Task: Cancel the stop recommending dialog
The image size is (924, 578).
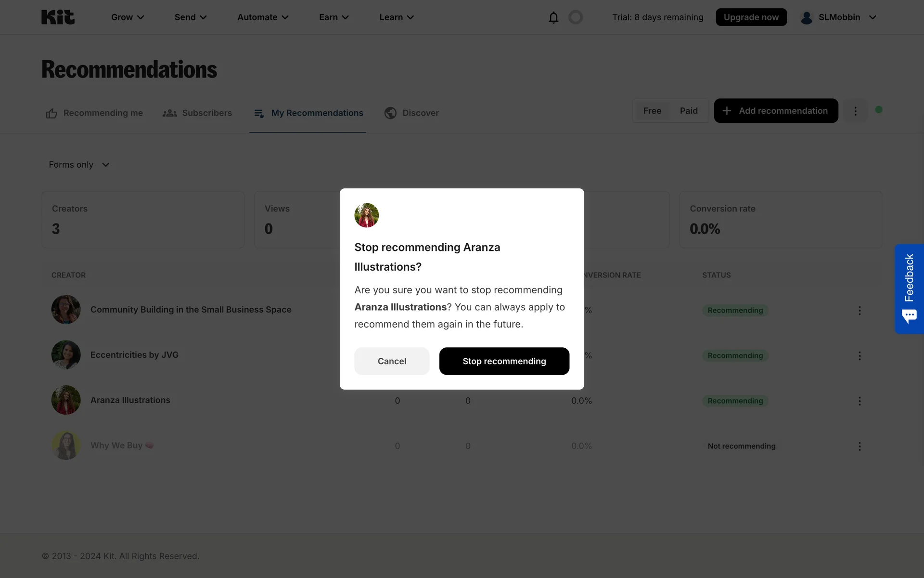Action: [392, 361]
